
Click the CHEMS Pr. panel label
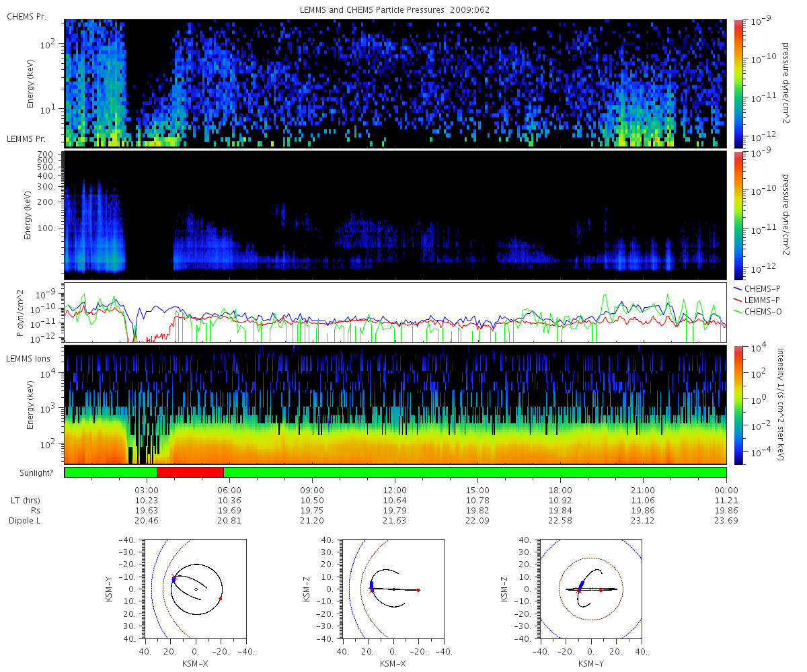point(26,16)
